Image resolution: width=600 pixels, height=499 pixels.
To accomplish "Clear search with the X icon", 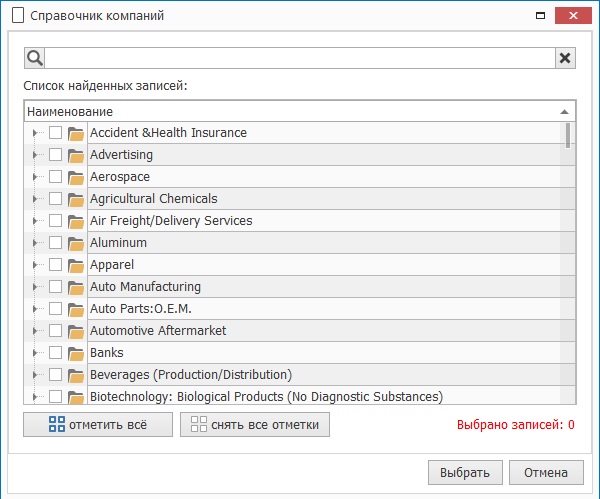I will [565, 58].
